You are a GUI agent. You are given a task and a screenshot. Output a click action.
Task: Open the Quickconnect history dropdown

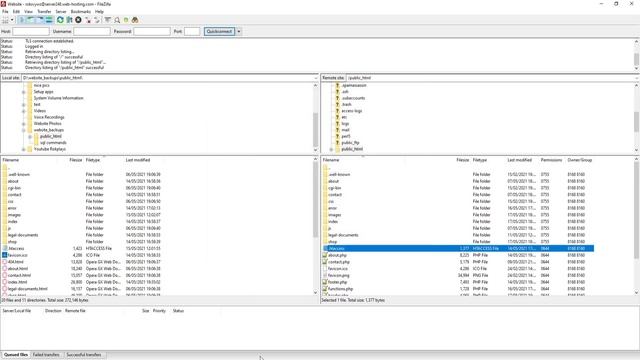[x=239, y=31]
